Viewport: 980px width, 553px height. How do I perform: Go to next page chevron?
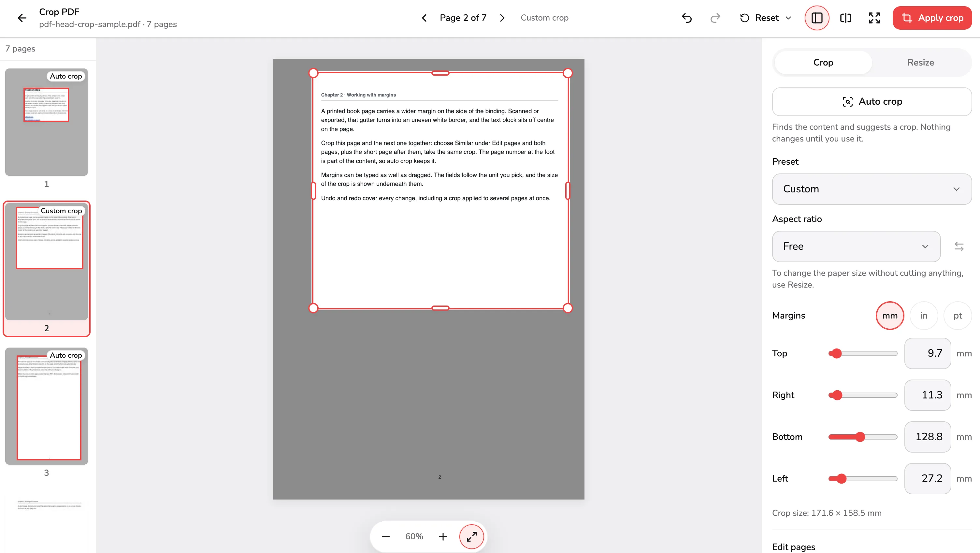click(502, 18)
